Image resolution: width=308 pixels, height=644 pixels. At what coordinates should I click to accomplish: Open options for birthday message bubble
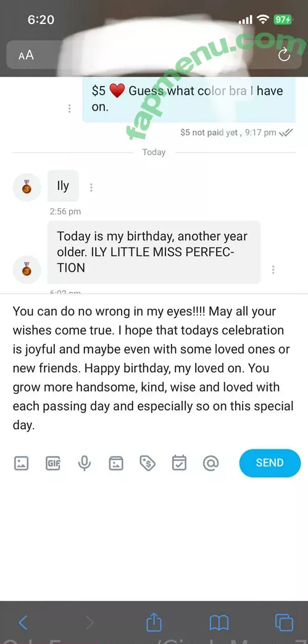(273, 270)
